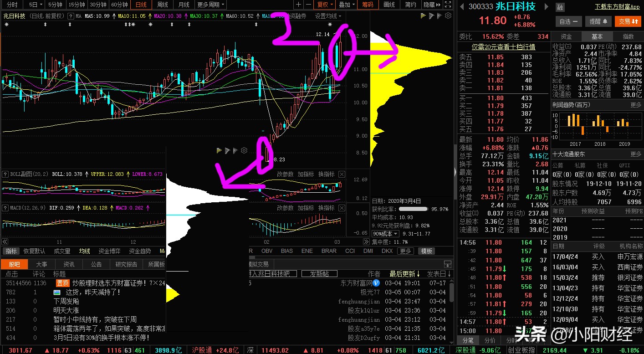
Task: Click the question mark icon beside MA
Action: point(71,16)
